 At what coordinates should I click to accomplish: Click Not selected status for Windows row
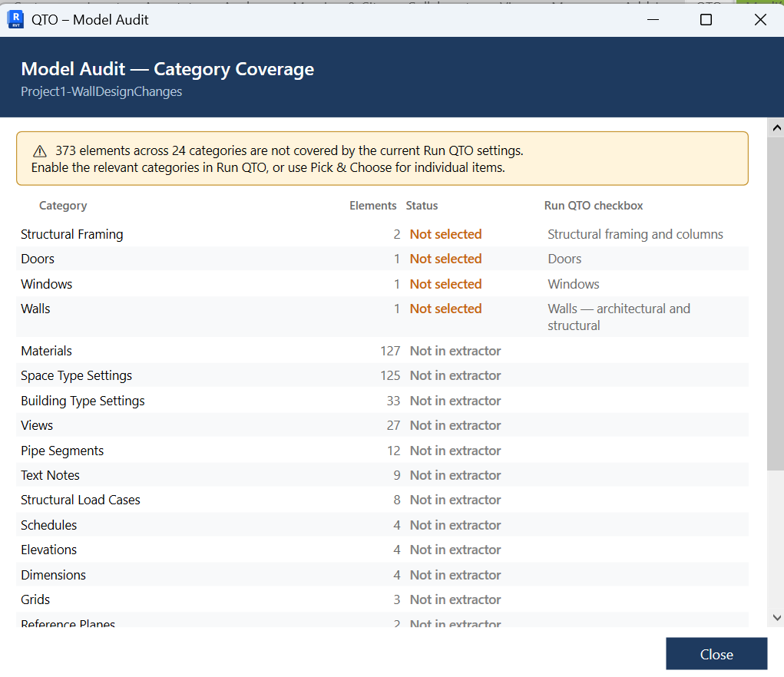pyautogui.click(x=445, y=284)
